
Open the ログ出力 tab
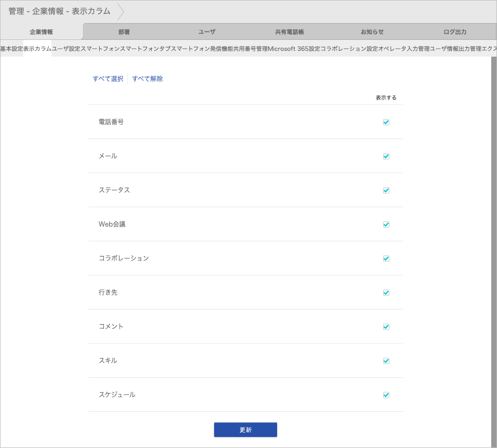pos(455,31)
